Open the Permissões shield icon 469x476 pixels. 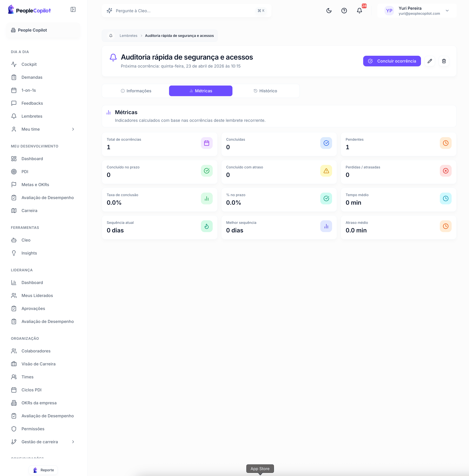[14, 429]
